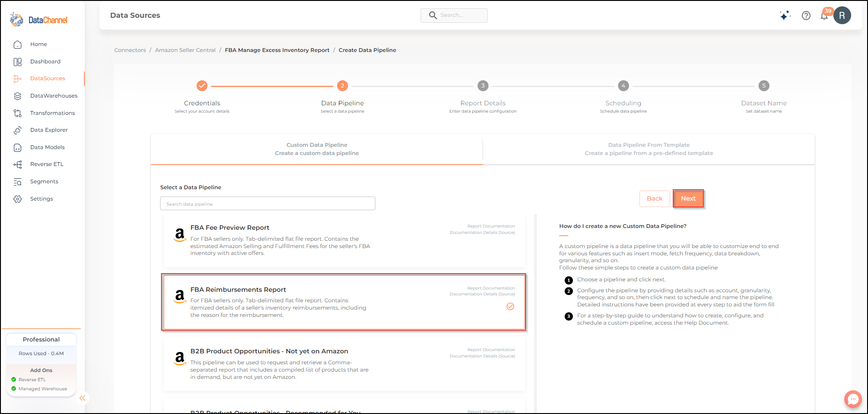Image resolution: width=868 pixels, height=414 pixels.
Task: Click DataWarehouses menu label
Action: 54,96
